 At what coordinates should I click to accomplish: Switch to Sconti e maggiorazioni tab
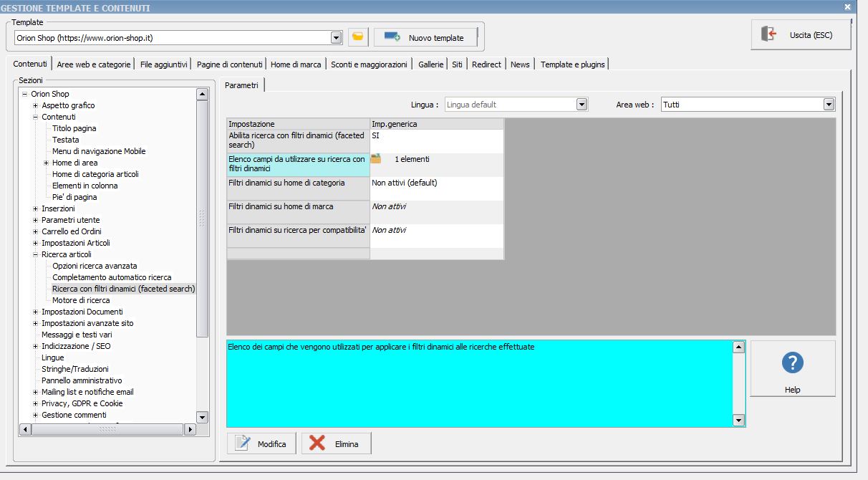[x=369, y=64]
